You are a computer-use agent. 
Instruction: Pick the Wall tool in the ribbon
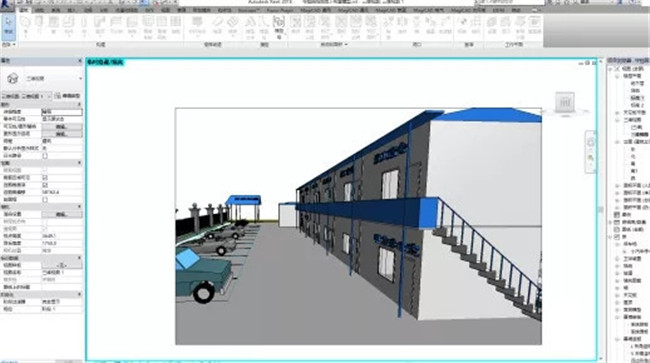coord(26,26)
